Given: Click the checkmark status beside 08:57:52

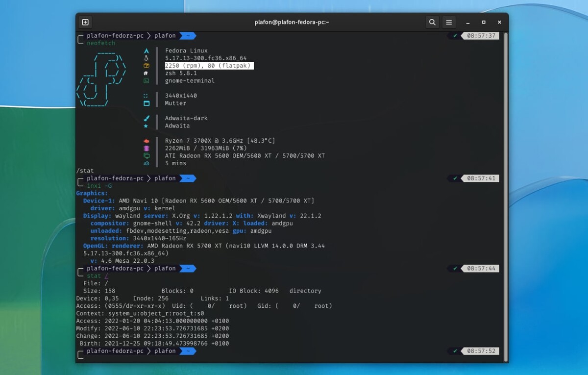Looking at the screenshot, I should (x=455, y=351).
